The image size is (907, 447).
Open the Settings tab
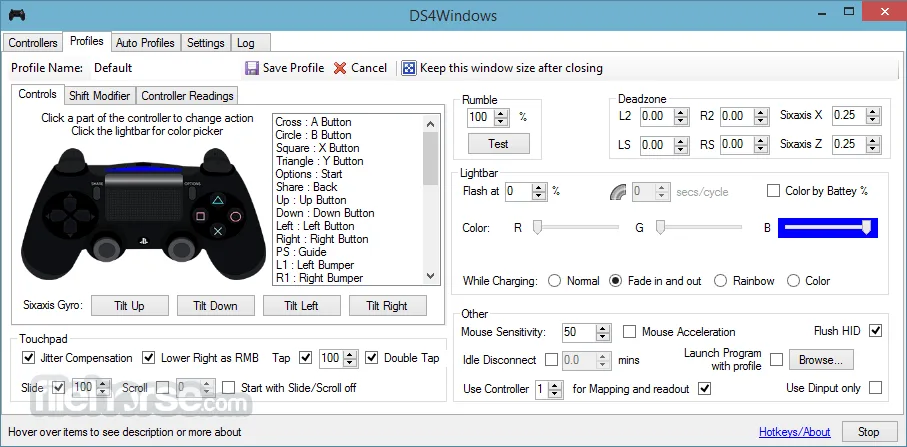[x=205, y=43]
